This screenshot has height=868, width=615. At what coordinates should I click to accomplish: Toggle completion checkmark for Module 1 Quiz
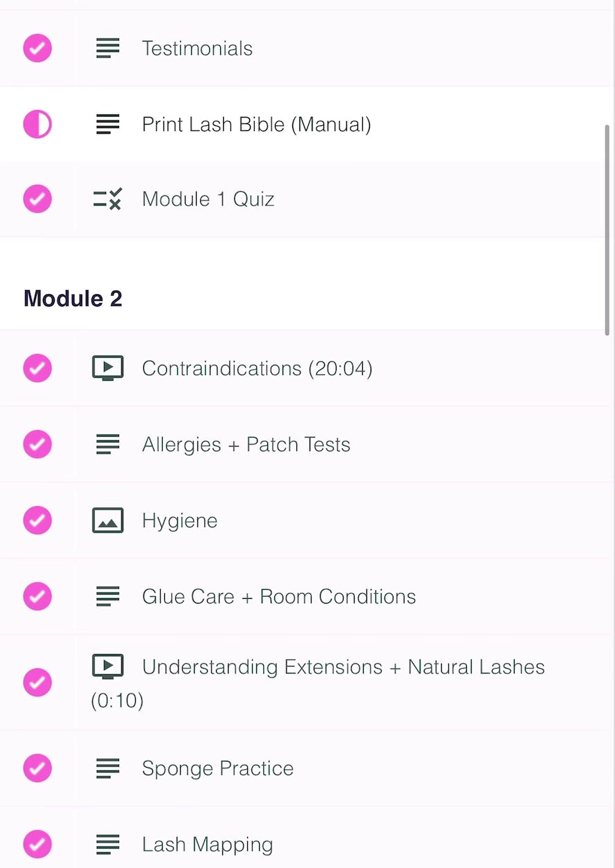point(37,199)
